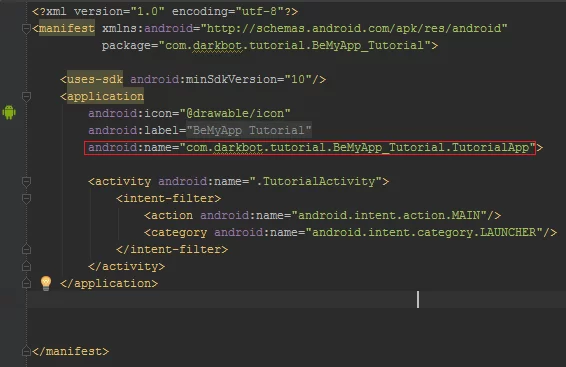Screen dimensions: 566x367
Task: Collapse the intent-filter opening fold marker
Action: coord(26,198)
